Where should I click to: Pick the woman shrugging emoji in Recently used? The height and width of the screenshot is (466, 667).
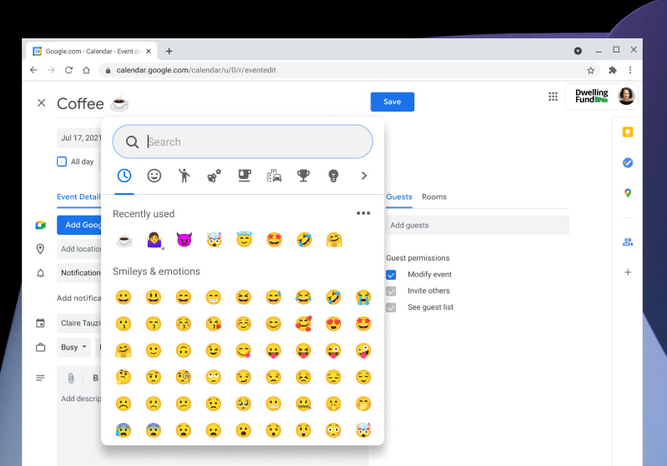click(x=154, y=240)
